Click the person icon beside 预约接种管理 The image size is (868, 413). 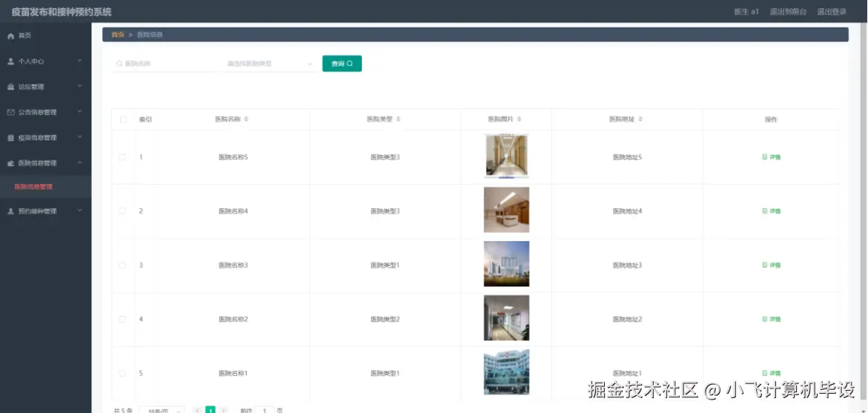tap(10, 211)
